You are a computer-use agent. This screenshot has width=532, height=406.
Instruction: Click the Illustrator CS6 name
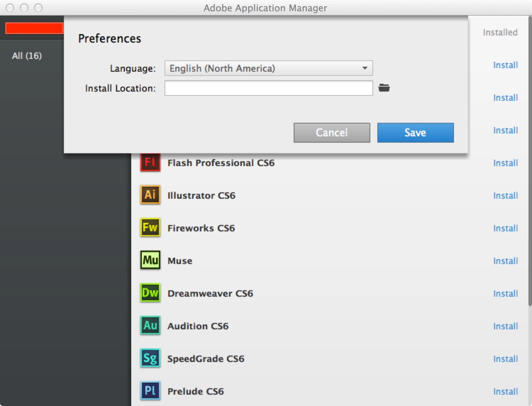click(x=201, y=196)
